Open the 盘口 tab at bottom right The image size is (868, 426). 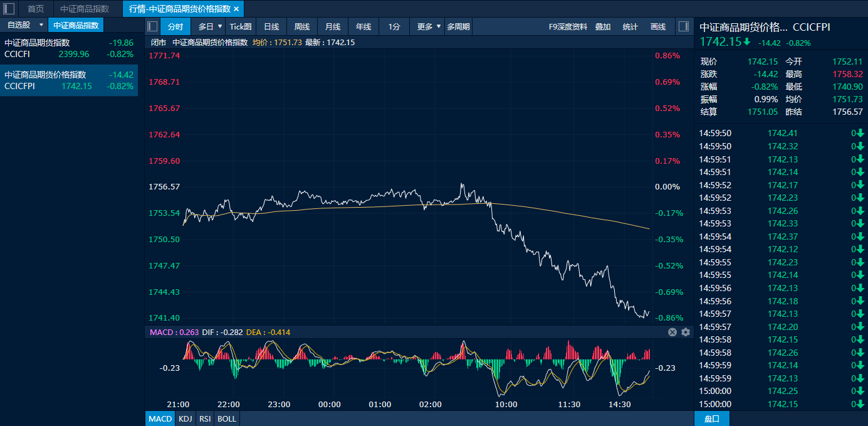[712, 418]
